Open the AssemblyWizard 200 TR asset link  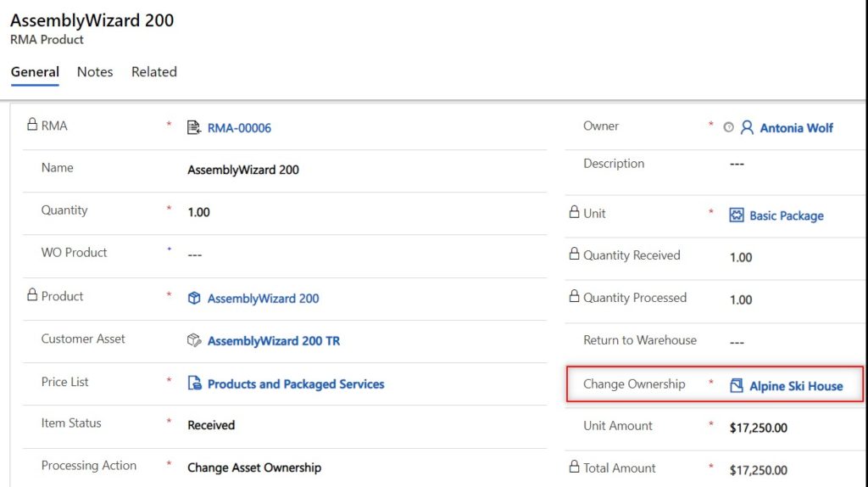tap(274, 341)
